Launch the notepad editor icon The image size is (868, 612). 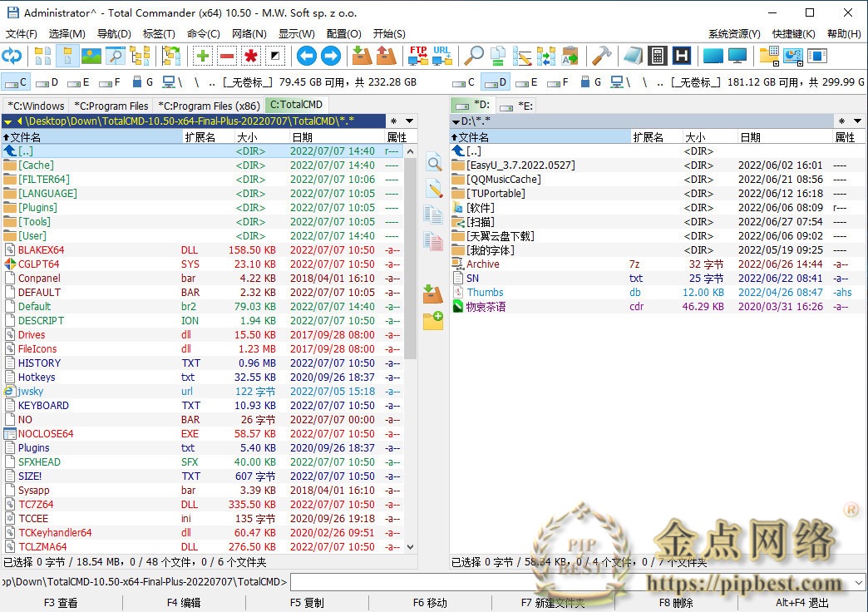click(634, 57)
